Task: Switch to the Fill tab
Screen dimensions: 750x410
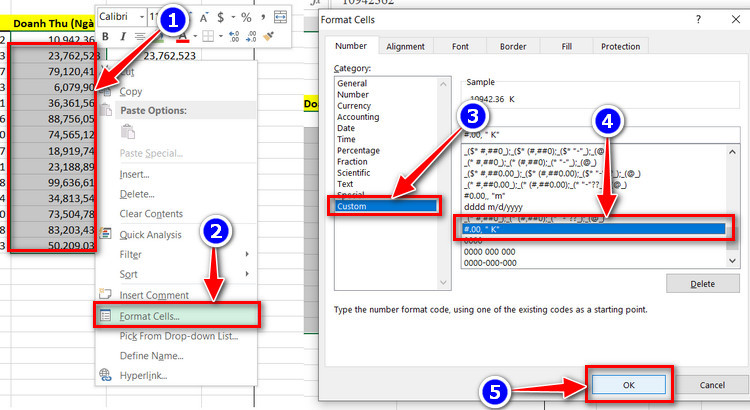Action: (x=567, y=46)
